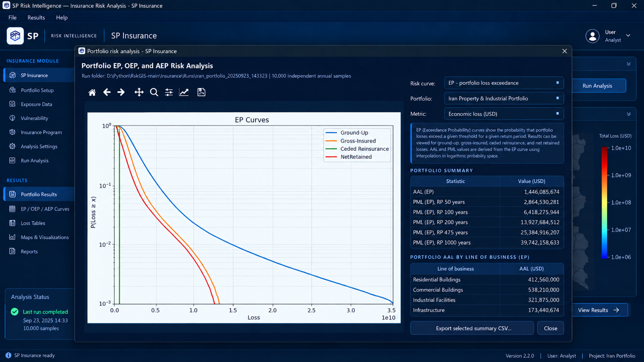This screenshot has width=644, height=362.
Task: Open edit axis and curve parameters icon
Action: (x=184, y=92)
